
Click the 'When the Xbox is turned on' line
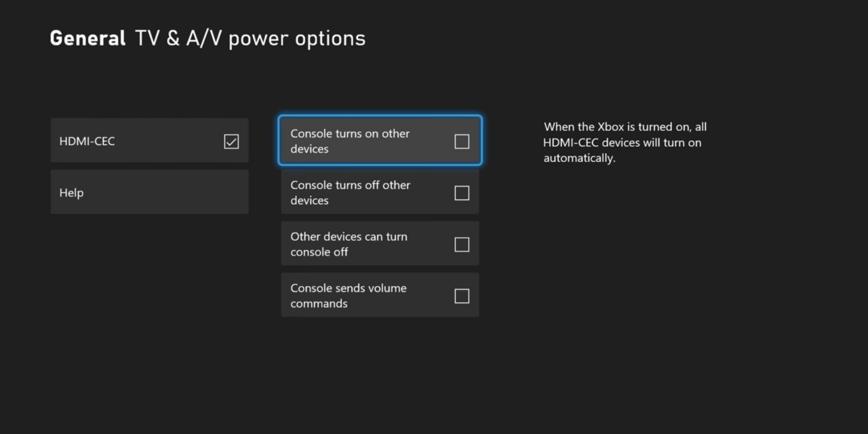(x=625, y=127)
